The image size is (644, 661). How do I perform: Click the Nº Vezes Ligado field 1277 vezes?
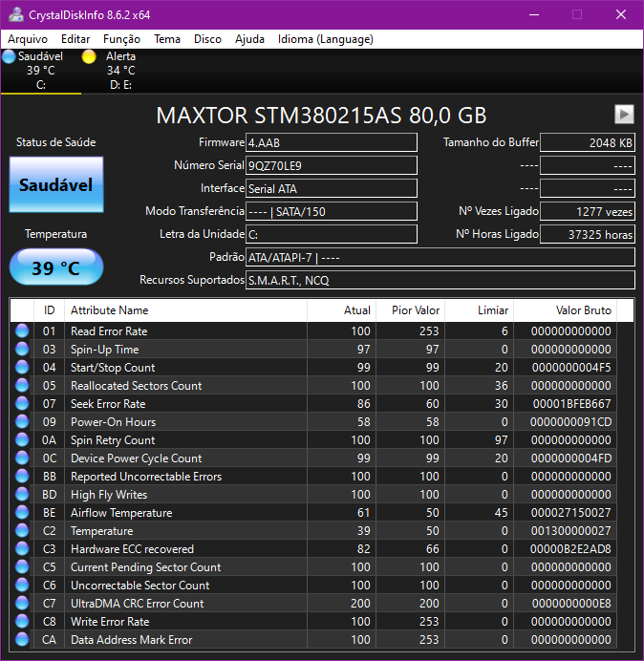(588, 211)
